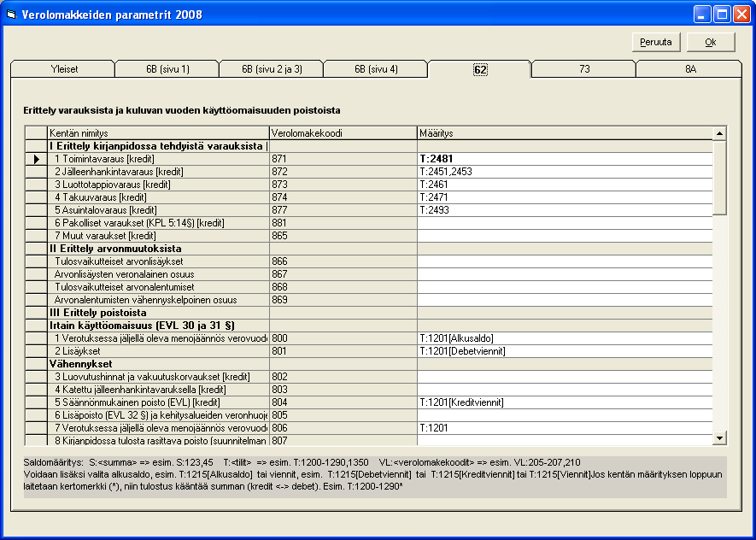Click the Määritys column header
The width and height of the screenshot is (756, 540).
coord(565,133)
